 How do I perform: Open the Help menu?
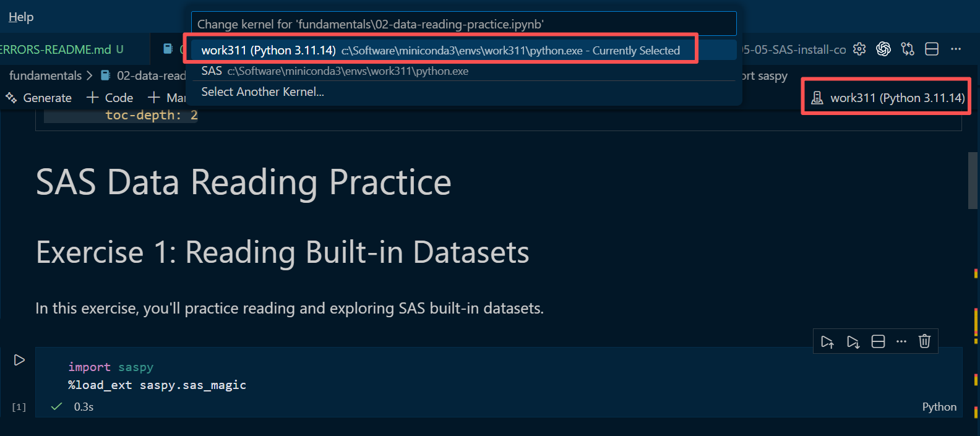pyautogui.click(x=21, y=17)
